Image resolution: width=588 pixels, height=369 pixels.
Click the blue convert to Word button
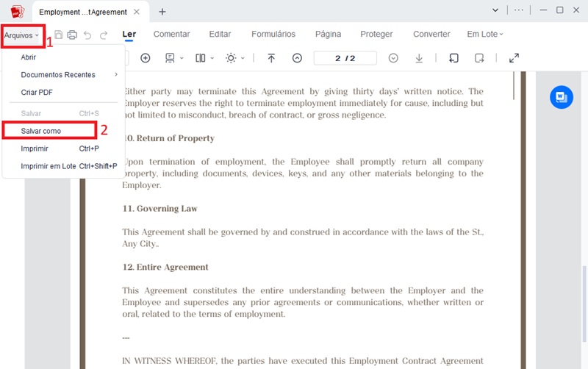[562, 97]
